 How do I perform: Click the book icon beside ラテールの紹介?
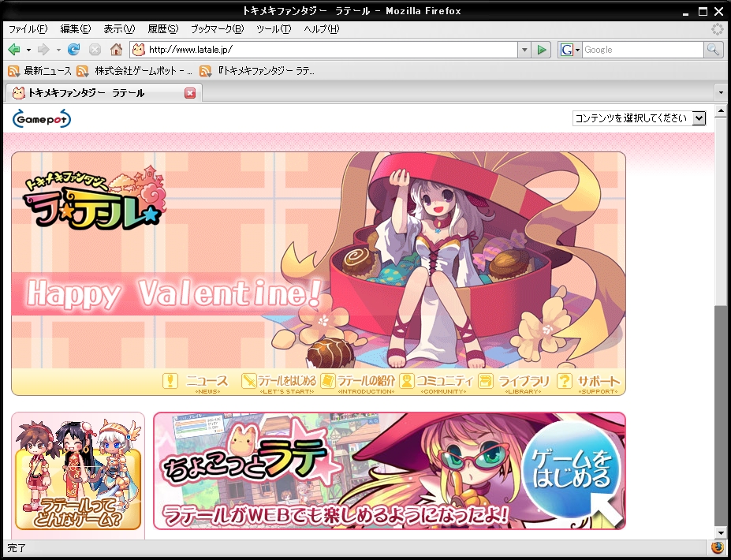[328, 381]
